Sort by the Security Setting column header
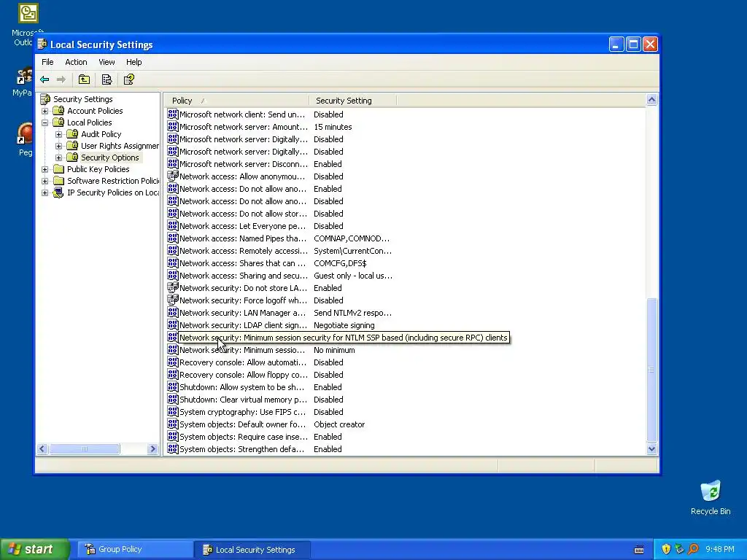Screen dimensions: 747x560 click(x=352, y=101)
